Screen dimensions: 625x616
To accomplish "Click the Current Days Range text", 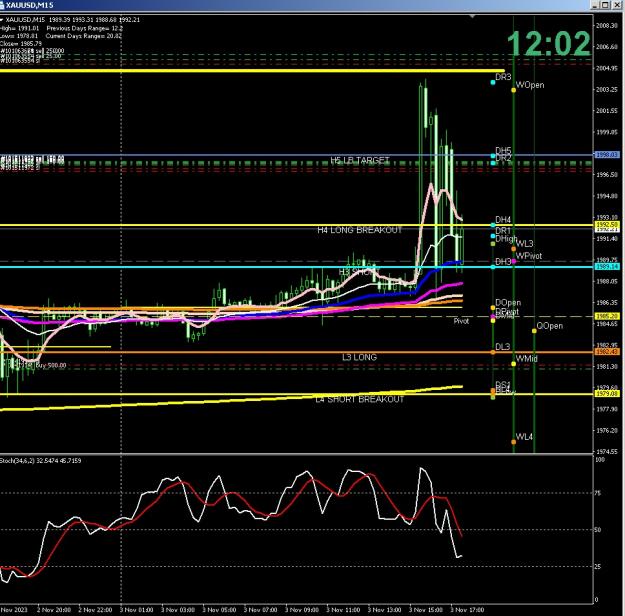I will [x=84, y=36].
